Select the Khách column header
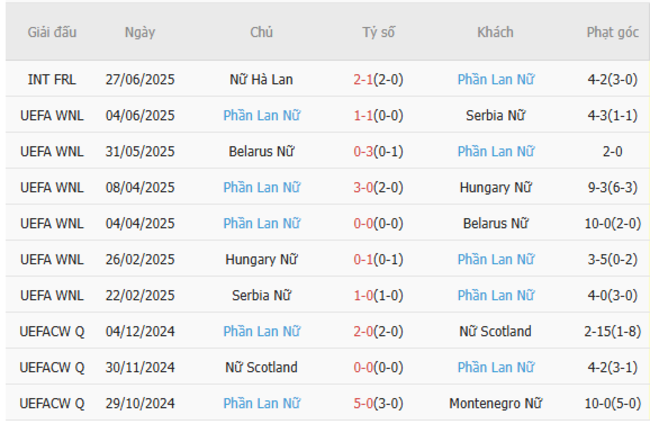 coord(495,32)
